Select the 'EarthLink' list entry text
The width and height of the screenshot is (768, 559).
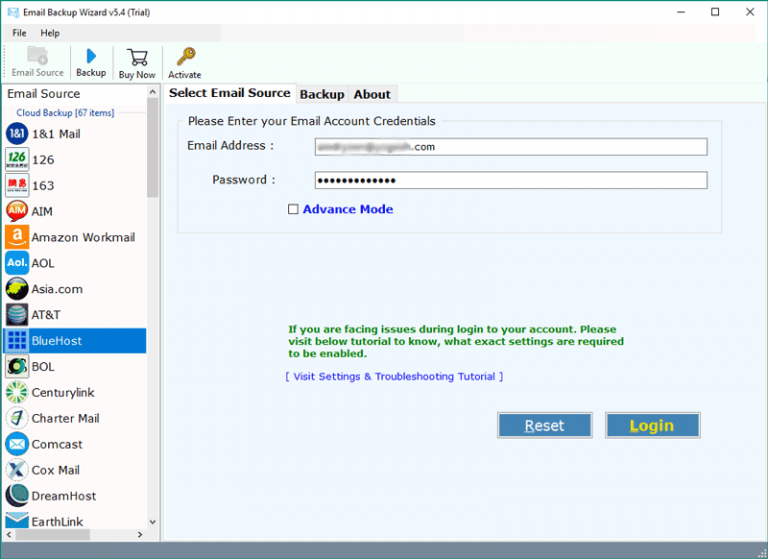57,521
